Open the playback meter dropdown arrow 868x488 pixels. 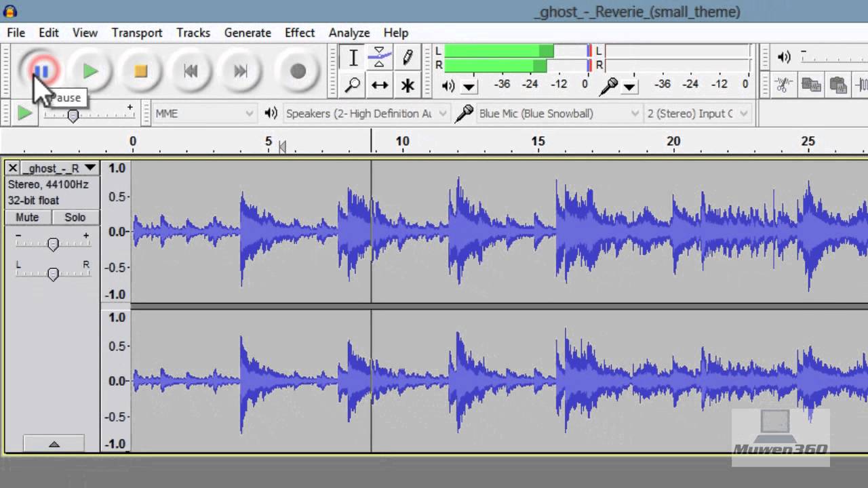click(469, 87)
